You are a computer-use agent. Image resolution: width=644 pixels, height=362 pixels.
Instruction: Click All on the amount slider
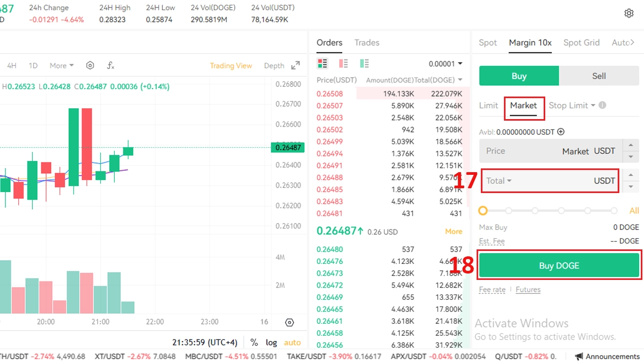pos(634,211)
